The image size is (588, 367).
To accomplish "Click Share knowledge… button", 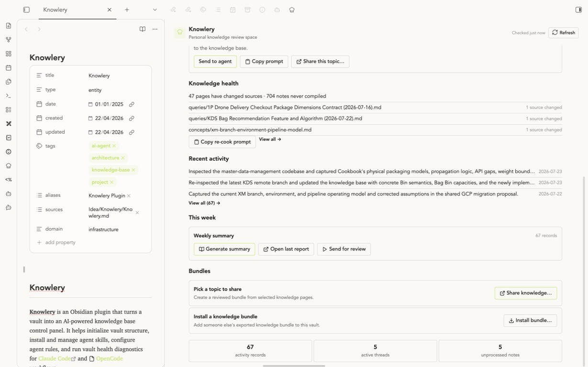I will (526, 293).
